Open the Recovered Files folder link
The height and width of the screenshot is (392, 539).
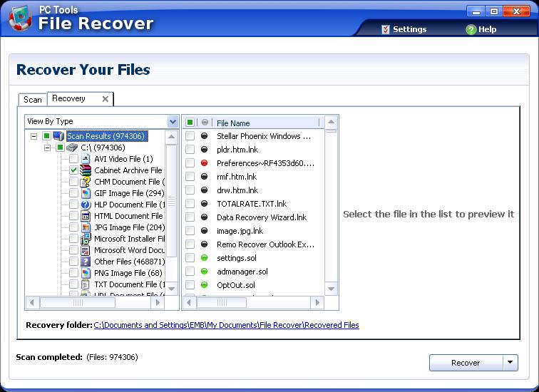[x=226, y=325]
